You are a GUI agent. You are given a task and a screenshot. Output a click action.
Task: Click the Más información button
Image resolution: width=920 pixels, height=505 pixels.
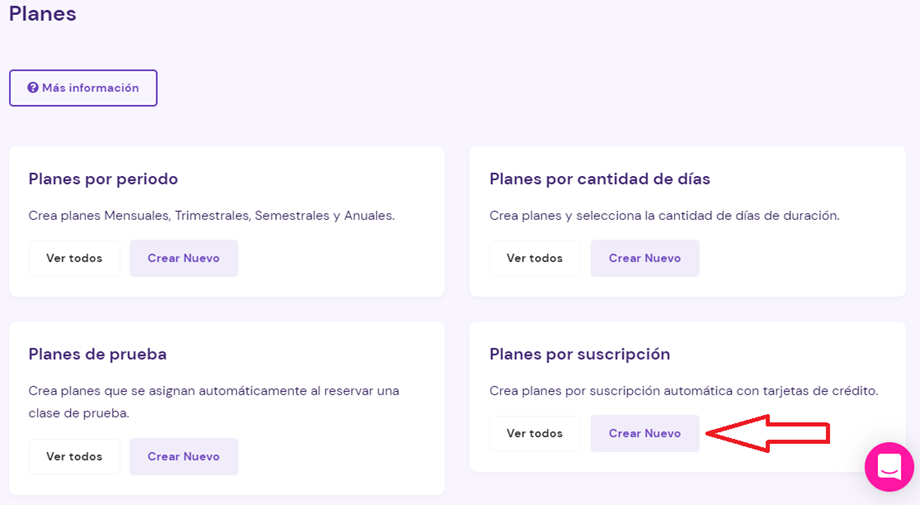tap(83, 88)
